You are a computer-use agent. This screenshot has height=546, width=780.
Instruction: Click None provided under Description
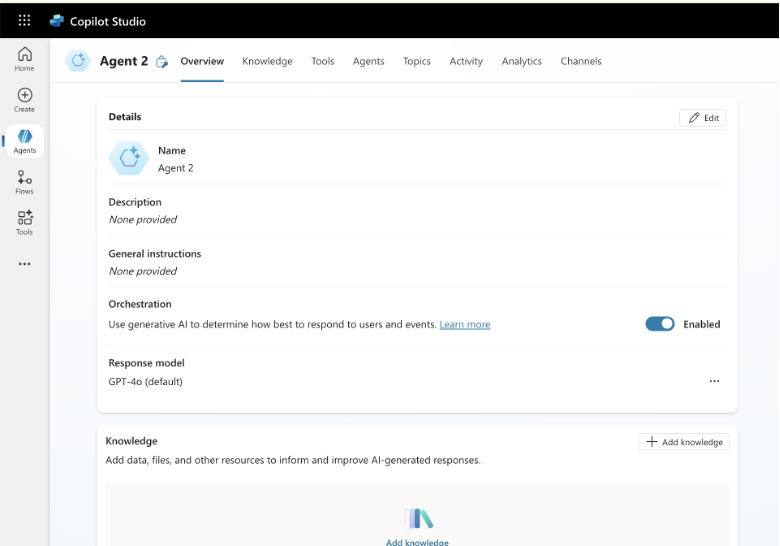[143, 220]
